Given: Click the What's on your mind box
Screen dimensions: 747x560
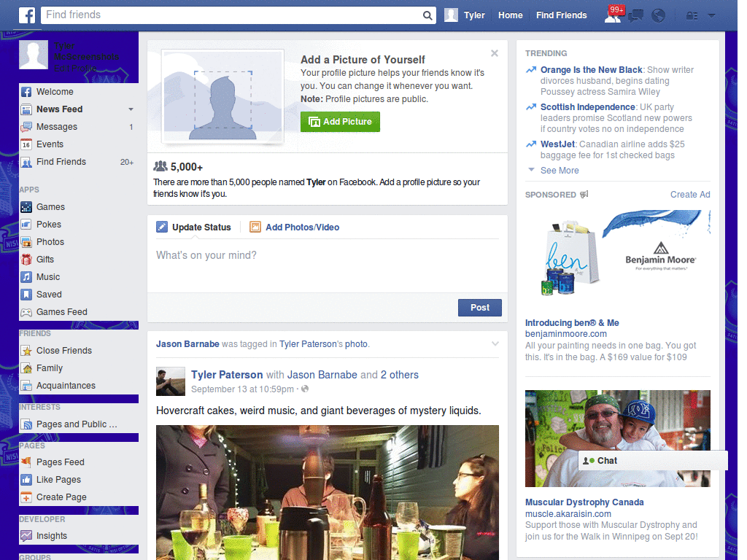Looking at the screenshot, I should (328, 265).
